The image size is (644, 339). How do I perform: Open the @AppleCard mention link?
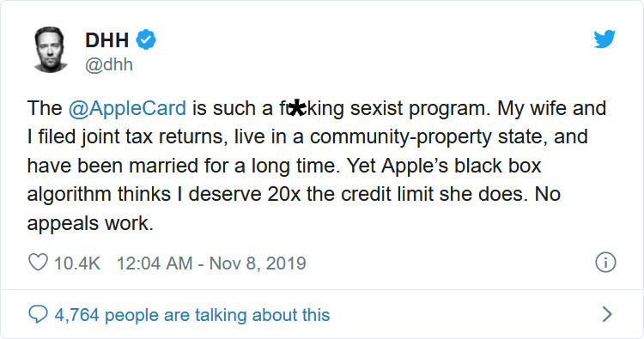127,109
